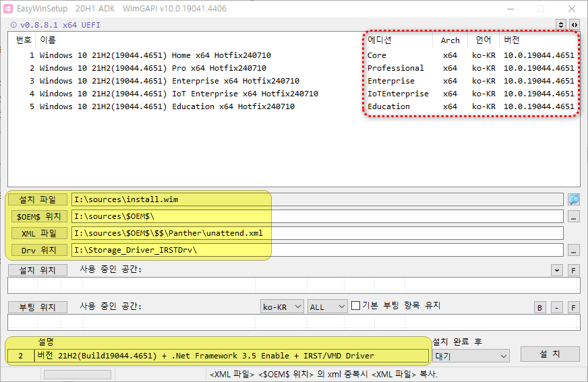588x382 pixels.
Task: Click the Education edition cell
Action: tap(388, 106)
